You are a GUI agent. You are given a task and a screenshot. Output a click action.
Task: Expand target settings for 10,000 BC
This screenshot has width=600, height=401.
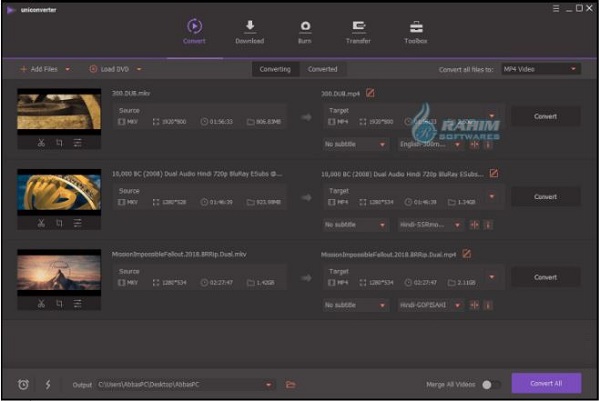click(x=492, y=196)
